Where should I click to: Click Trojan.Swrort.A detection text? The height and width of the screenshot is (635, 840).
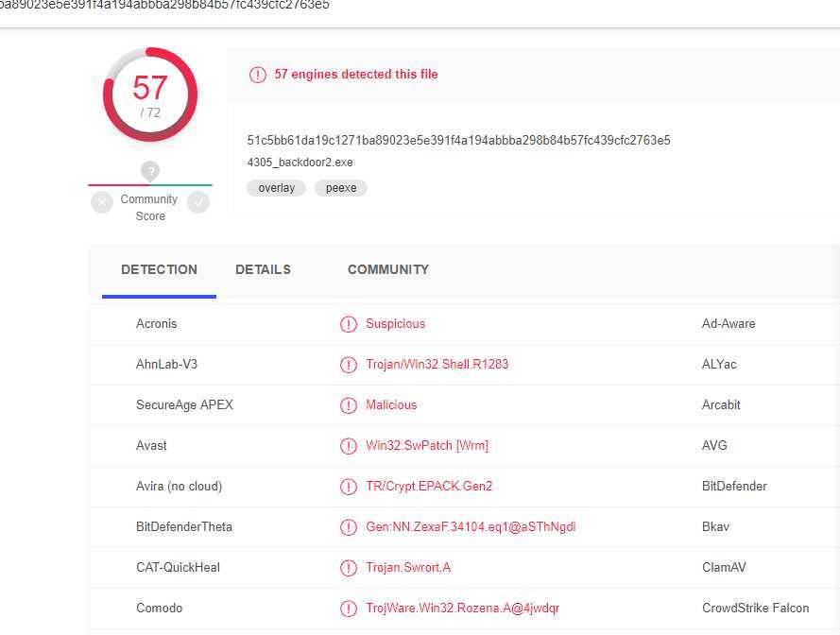tap(409, 567)
